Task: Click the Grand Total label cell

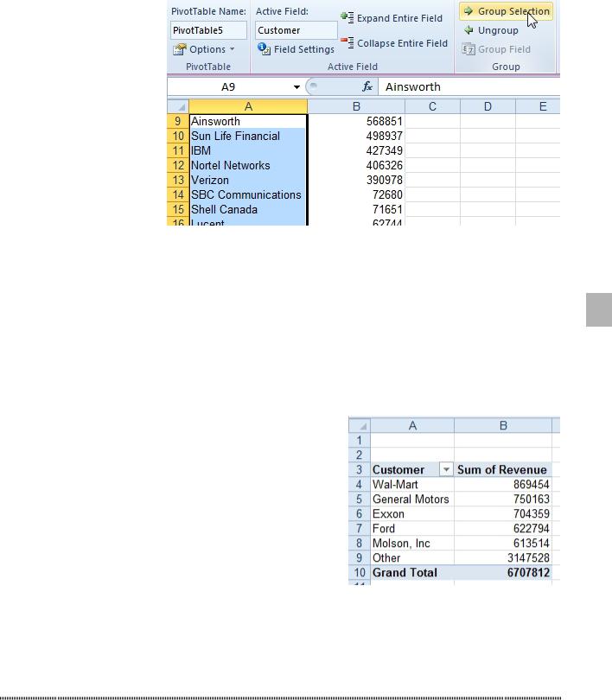Action: 412,573
